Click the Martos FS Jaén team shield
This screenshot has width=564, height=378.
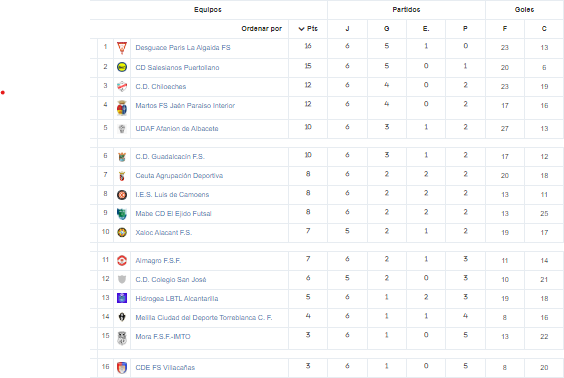coord(122,108)
